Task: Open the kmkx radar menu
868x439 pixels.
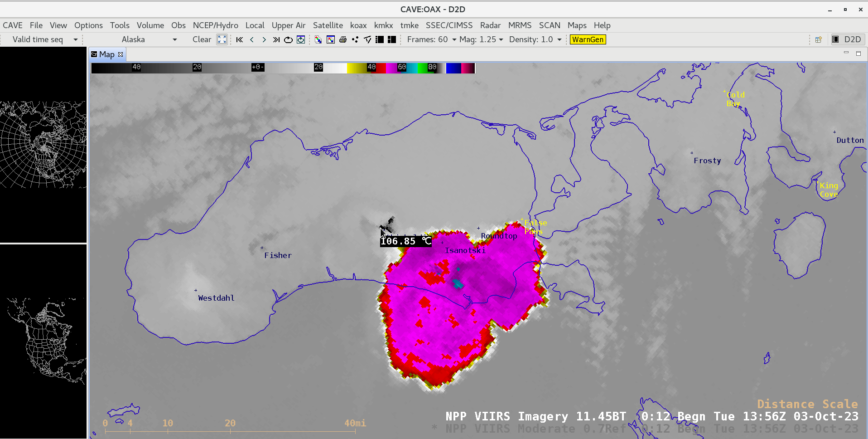Action: pos(384,25)
